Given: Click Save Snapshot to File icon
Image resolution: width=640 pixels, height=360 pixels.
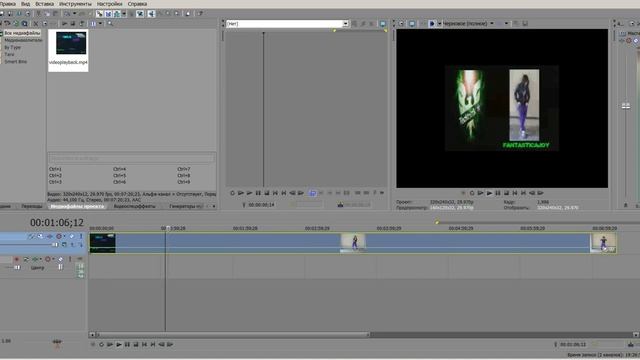Looking at the screenshot, I should coord(525,24).
